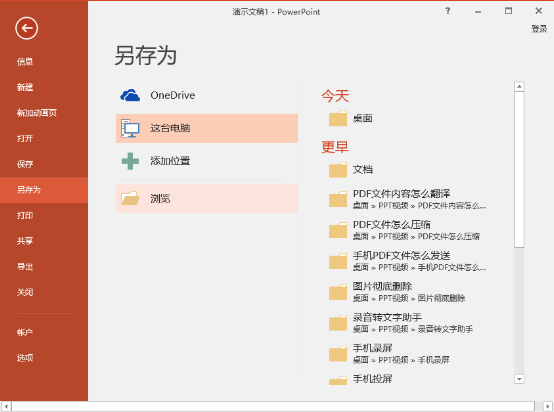Select folder 录音转文字助手
The width and height of the screenshot is (554, 412).
387,317
